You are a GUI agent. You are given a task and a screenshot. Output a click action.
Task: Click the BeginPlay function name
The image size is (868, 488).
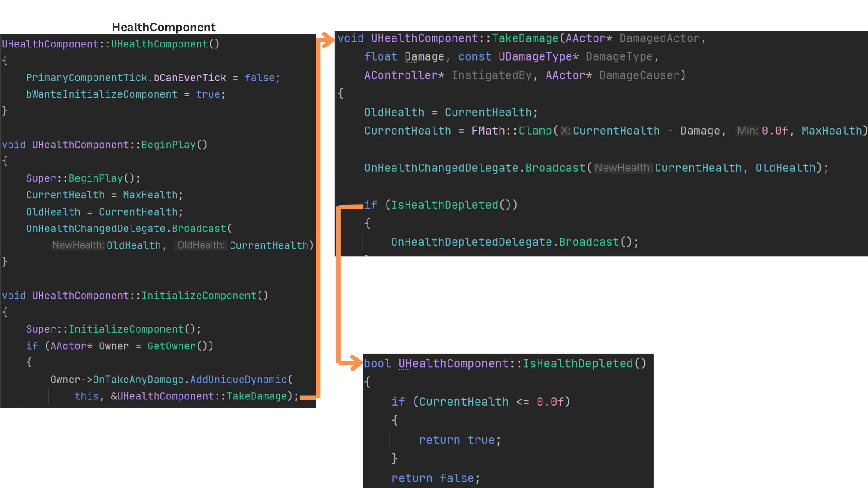[168, 145]
